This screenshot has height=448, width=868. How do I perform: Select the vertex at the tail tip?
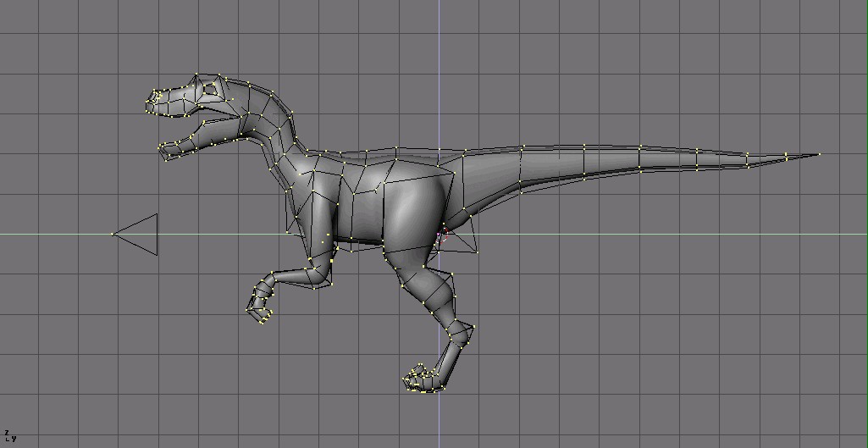[819, 154]
